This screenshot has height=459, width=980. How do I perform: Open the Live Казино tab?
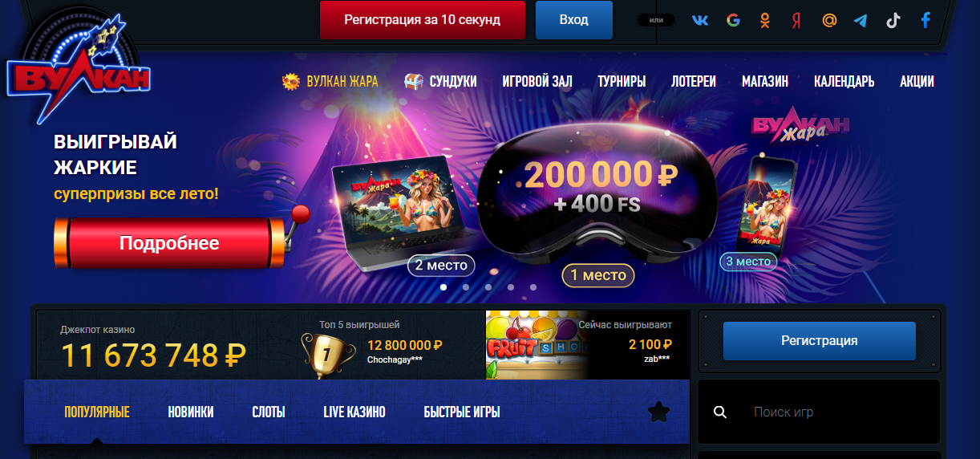(x=354, y=412)
